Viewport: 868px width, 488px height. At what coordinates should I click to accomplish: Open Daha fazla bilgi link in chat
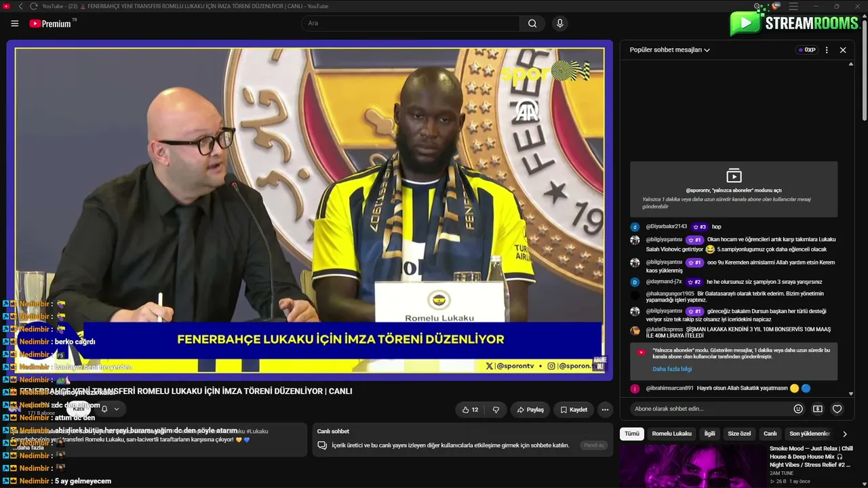point(672,369)
